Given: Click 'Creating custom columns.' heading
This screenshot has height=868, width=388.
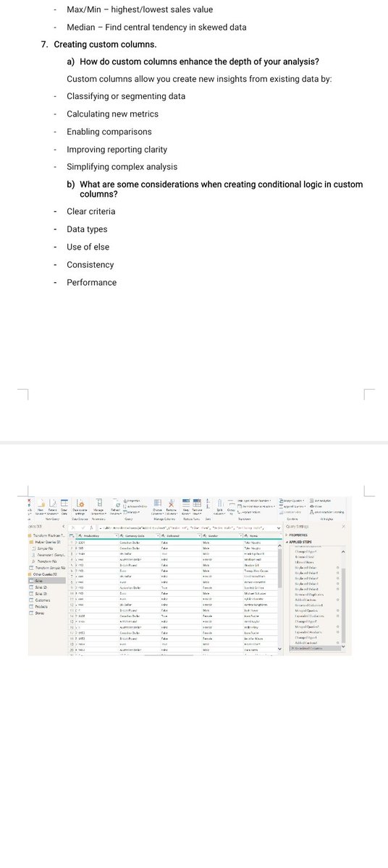Looking at the screenshot, I should pos(105,44).
